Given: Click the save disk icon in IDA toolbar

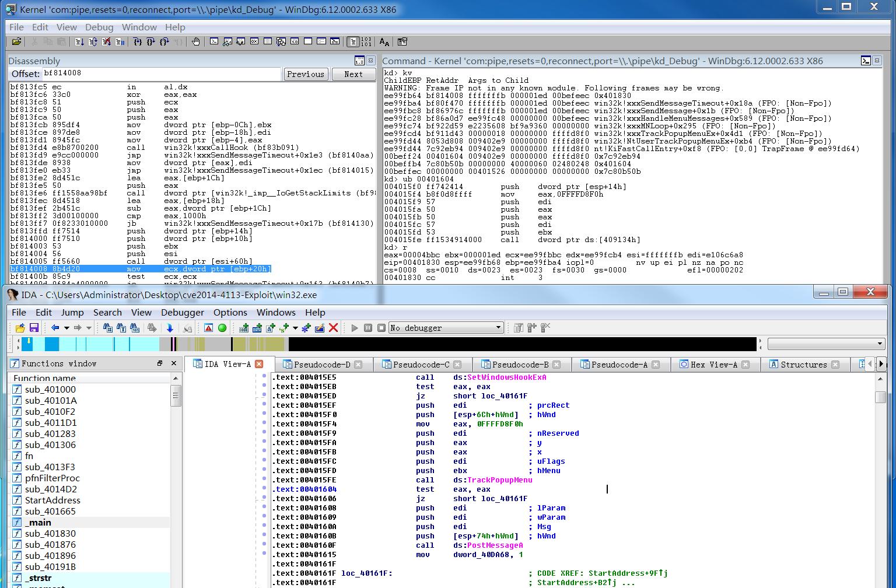Looking at the screenshot, I should (34, 328).
